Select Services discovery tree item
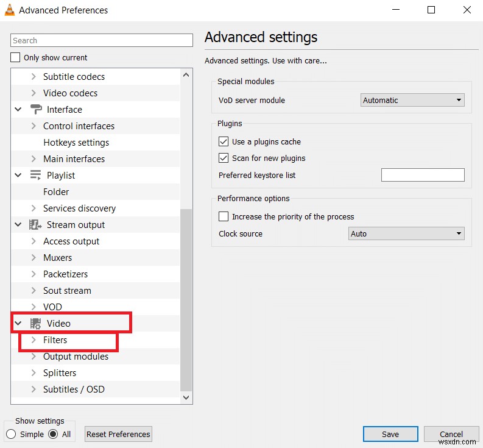Image resolution: width=483 pixels, height=448 pixels. pyautogui.click(x=79, y=208)
